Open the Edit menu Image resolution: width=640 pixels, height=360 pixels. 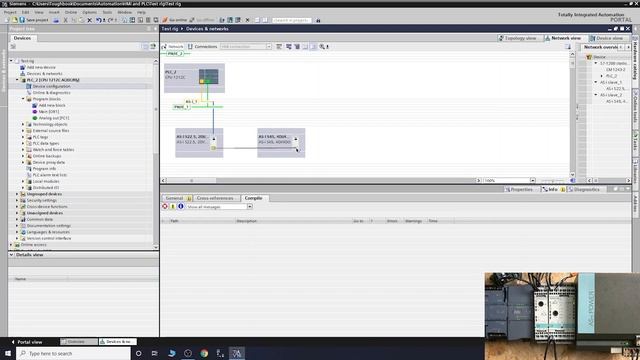[25, 12]
